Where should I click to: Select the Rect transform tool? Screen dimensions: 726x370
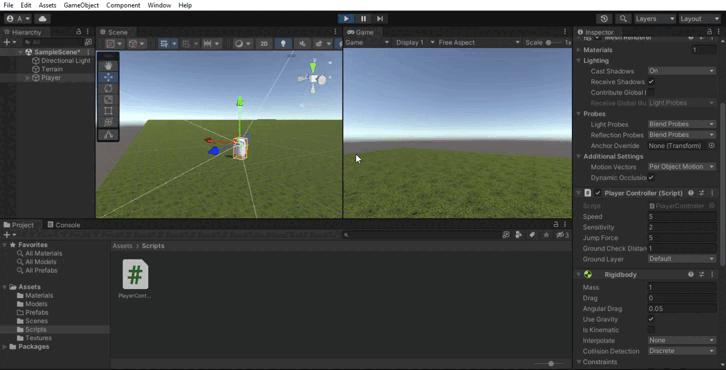point(108,111)
